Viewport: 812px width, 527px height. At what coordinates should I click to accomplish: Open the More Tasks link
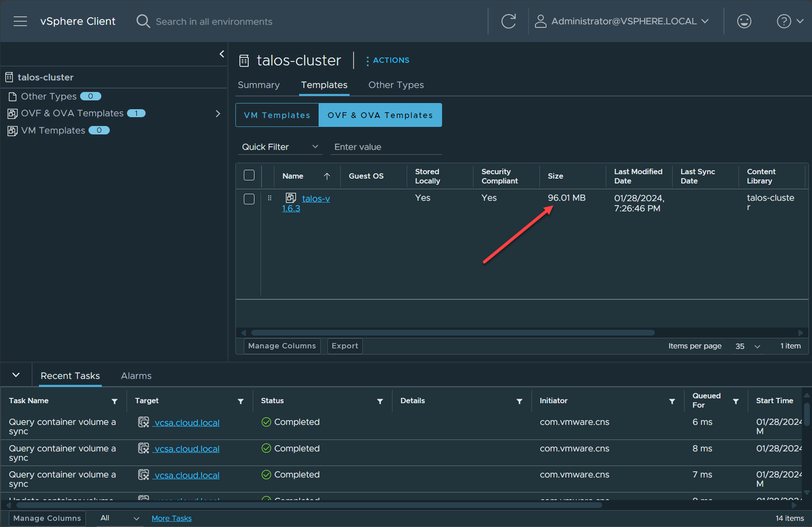172,518
